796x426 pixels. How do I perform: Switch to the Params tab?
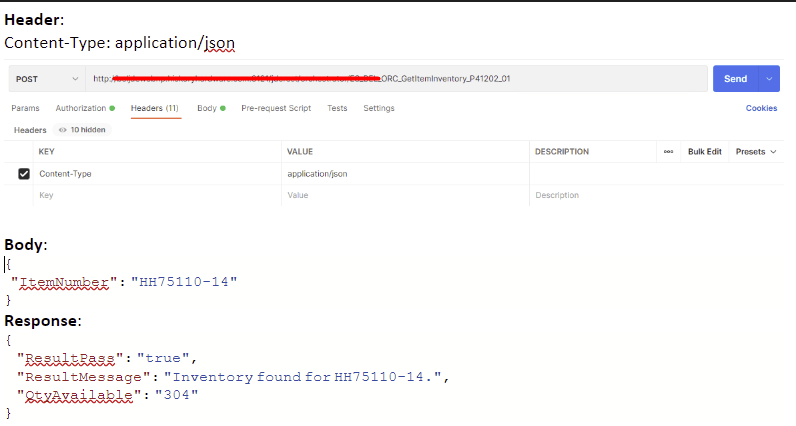(x=24, y=108)
